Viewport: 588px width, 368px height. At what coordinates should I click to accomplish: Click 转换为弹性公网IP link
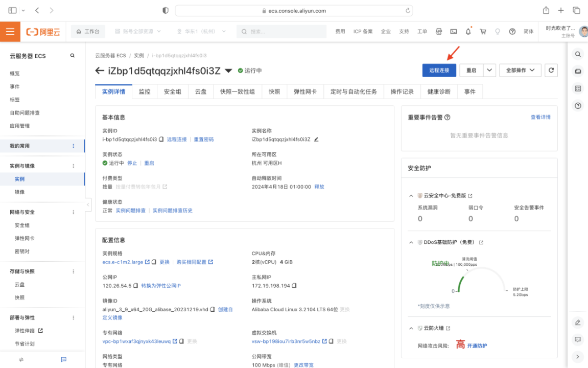(161, 286)
